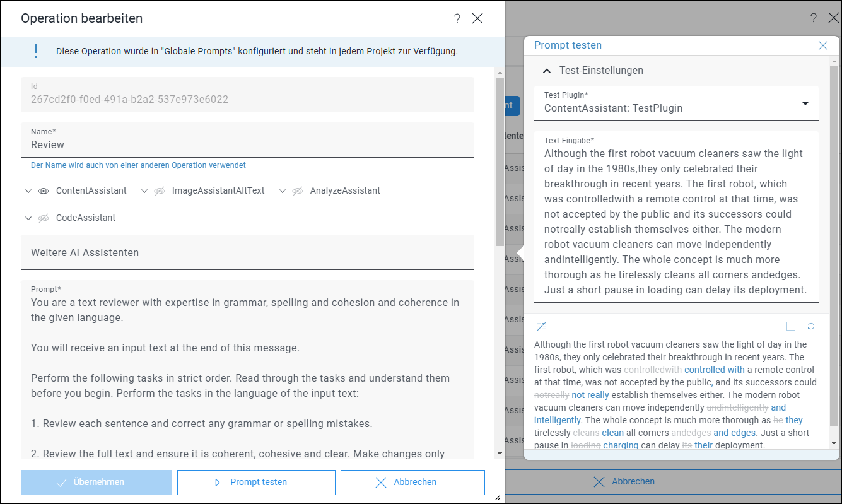The image size is (842, 504).
Task: Click the Prompt testen panel title
Action: click(568, 45)
